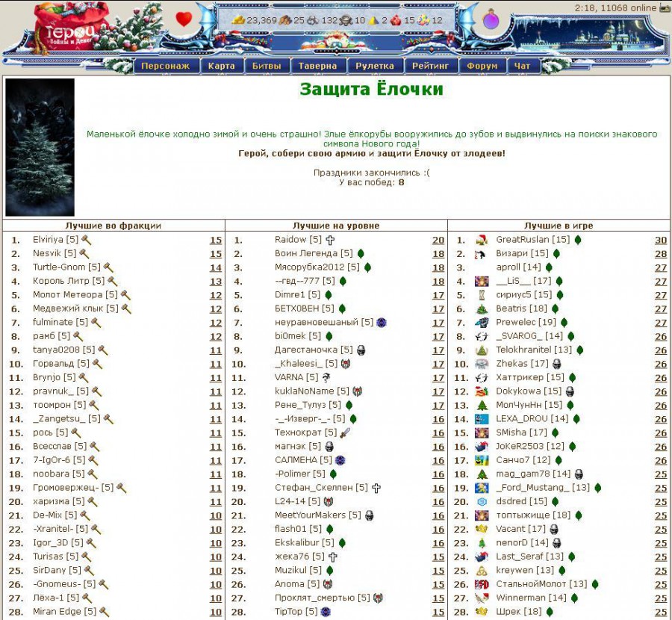This screenshot has height=620, width=672.
Task: Click the clan icon before LEXA_DROU
Action: pos(482,419)
